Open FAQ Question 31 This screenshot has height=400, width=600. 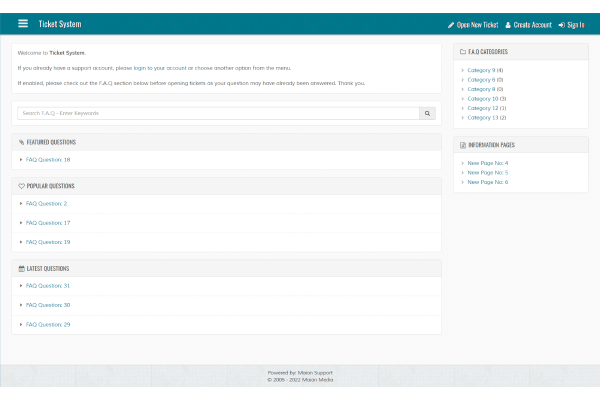pyautogui.click(x=48, y=286)
